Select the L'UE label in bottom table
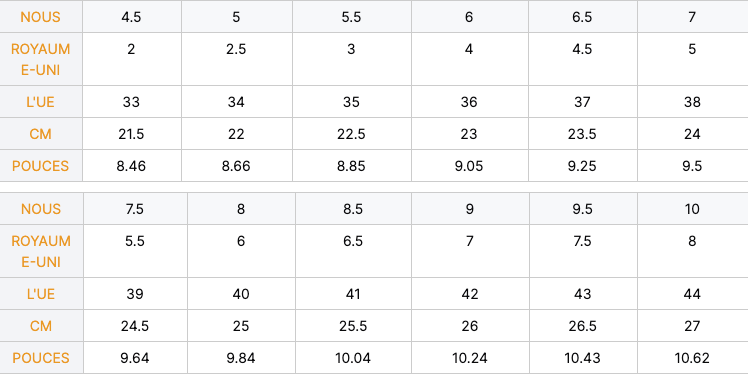The image size is (748, 374). coord(41,294)
